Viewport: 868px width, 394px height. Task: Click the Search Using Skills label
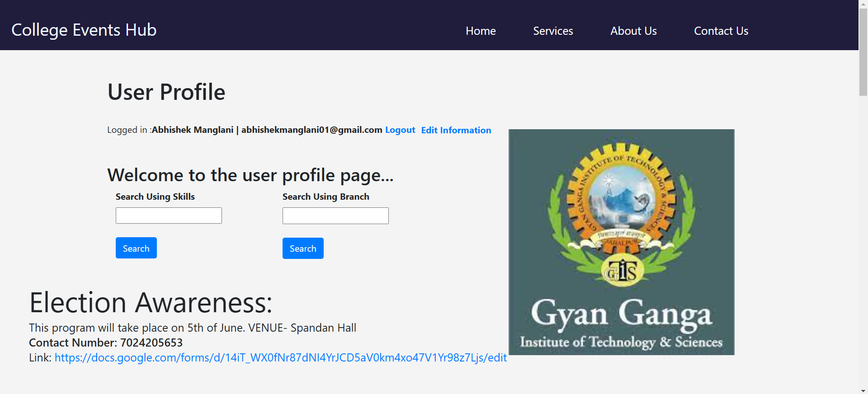[155, 197]
